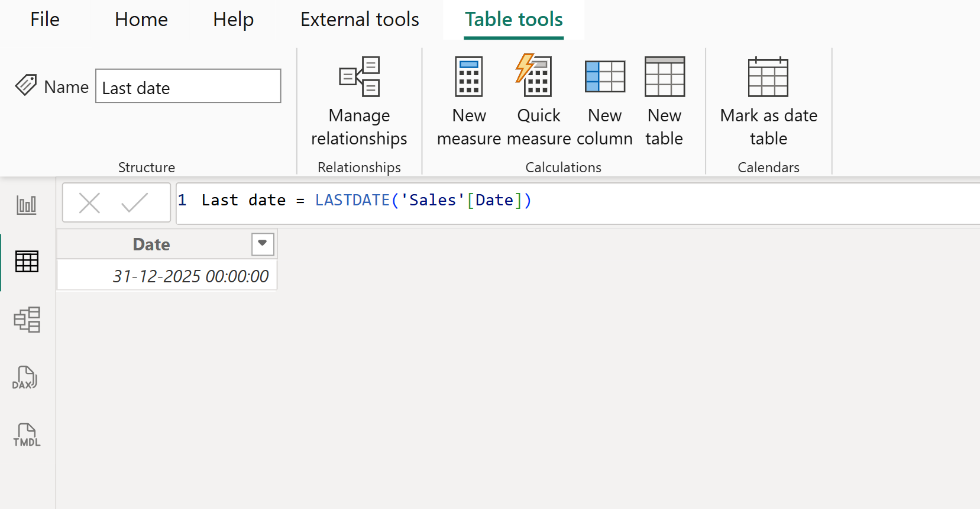The width and height of the screenshot is (980, 509).
Task: Expand the Date column filter dropdown
Action: 263,244
